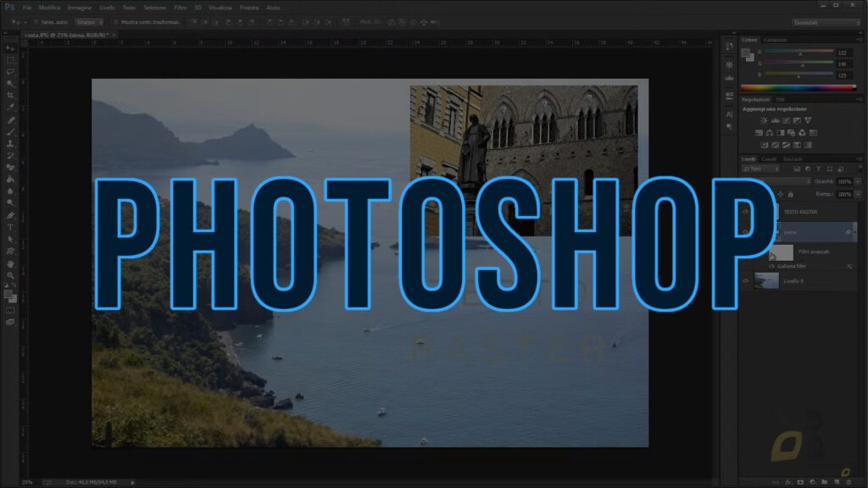Select the Livello 1 layer thumbnail
This screenshot has width=868, height=488.
coord(766,280)
